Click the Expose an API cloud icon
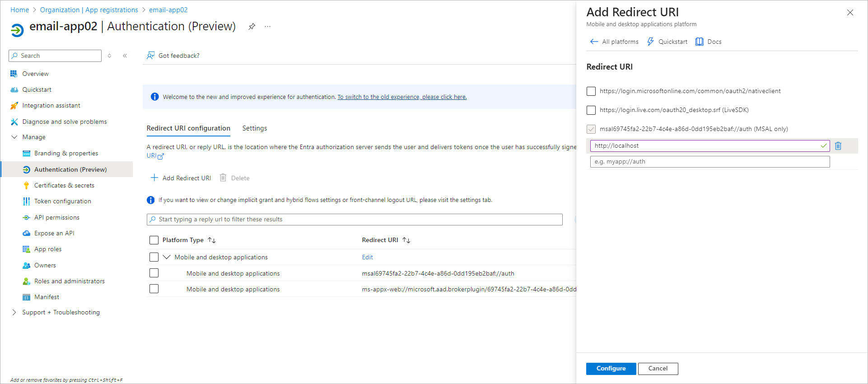Viewport: 868px width, 384px height. pyautogui.click(x=27, y=233)
